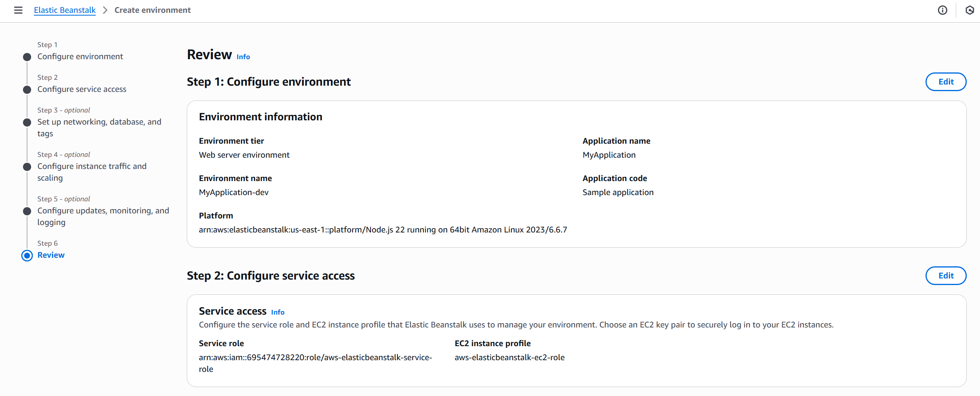Select the Step 5 circle marker
The image size is (980, 396).
pos(27,211)
